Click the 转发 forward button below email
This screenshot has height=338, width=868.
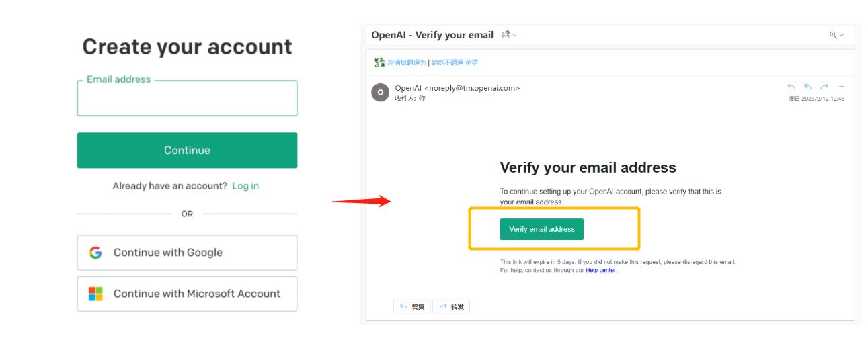click(x=451, y=306)
